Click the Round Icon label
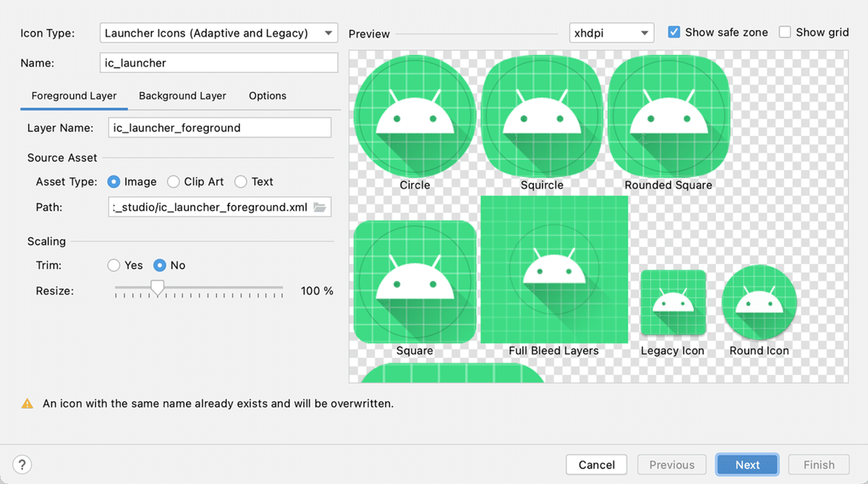 759,351
